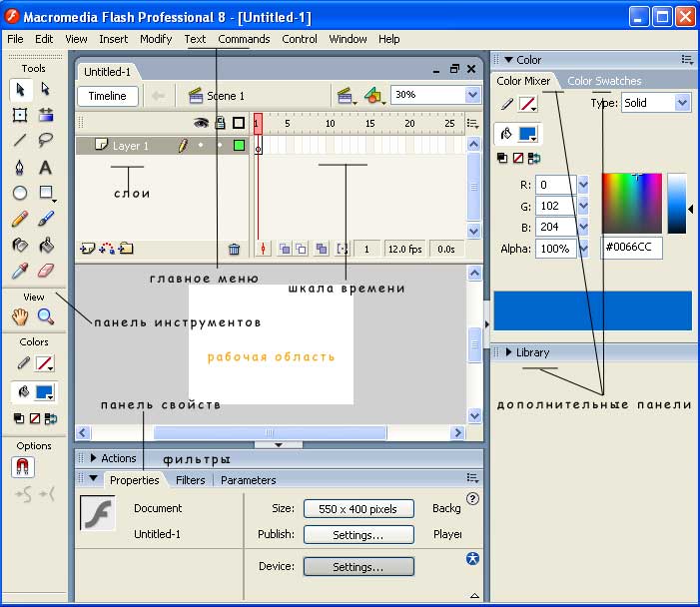
Task: Select the Hand tool
Action: pos(20,316)
